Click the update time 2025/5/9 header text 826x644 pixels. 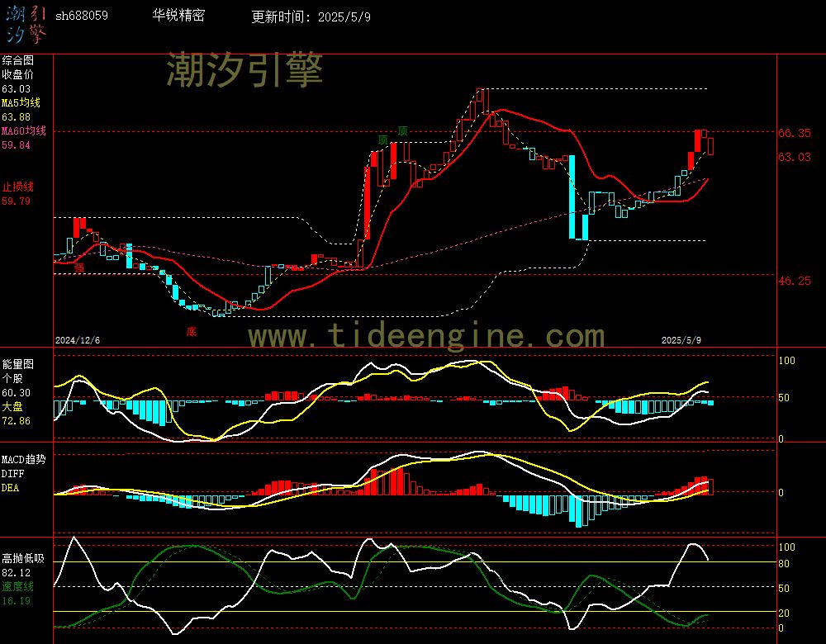click(x=311, y=17)
